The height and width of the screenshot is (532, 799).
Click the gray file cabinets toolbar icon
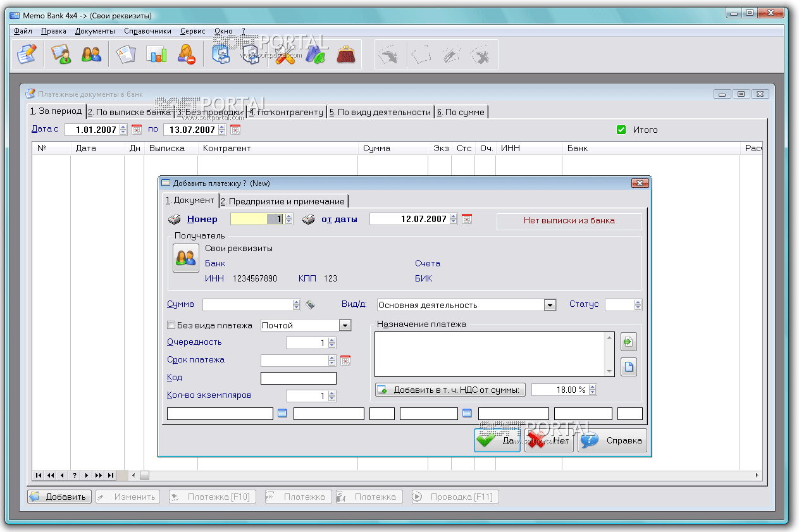[x=251, y=54]
